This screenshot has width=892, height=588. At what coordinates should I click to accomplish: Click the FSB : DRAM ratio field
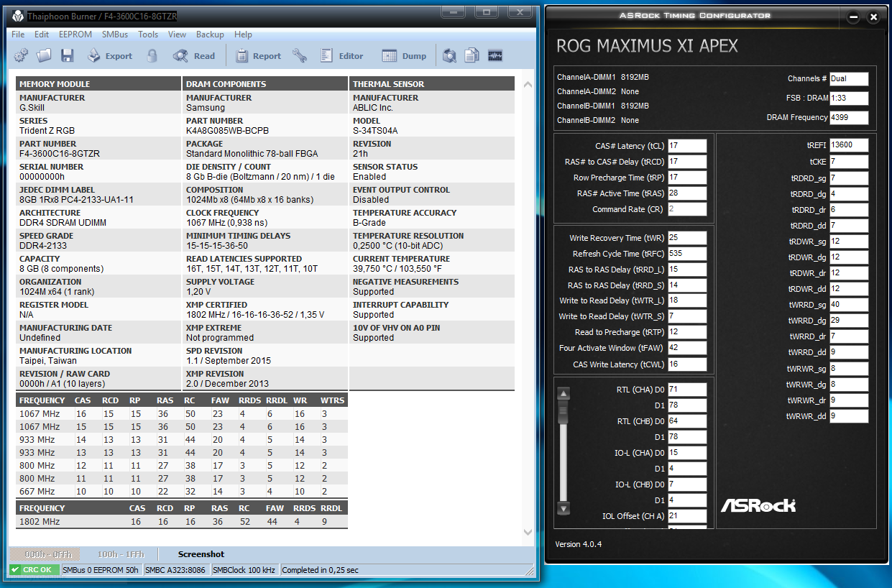point(849,98)
